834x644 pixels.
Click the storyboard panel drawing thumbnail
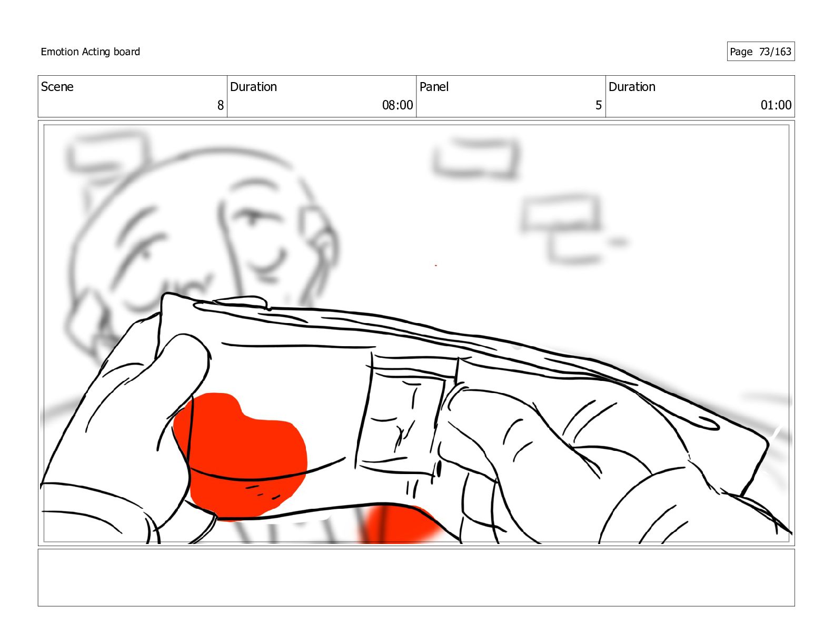pos(416,333)
